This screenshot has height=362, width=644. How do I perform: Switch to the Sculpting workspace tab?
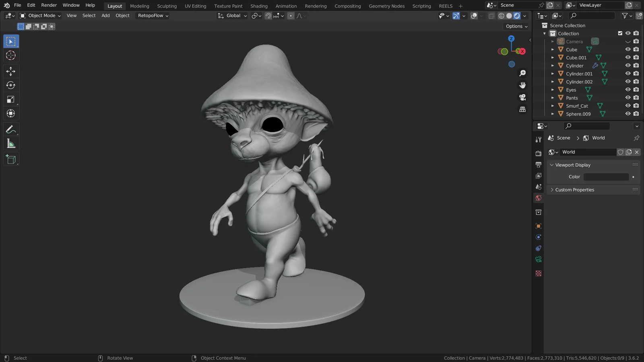coord(167,6)
